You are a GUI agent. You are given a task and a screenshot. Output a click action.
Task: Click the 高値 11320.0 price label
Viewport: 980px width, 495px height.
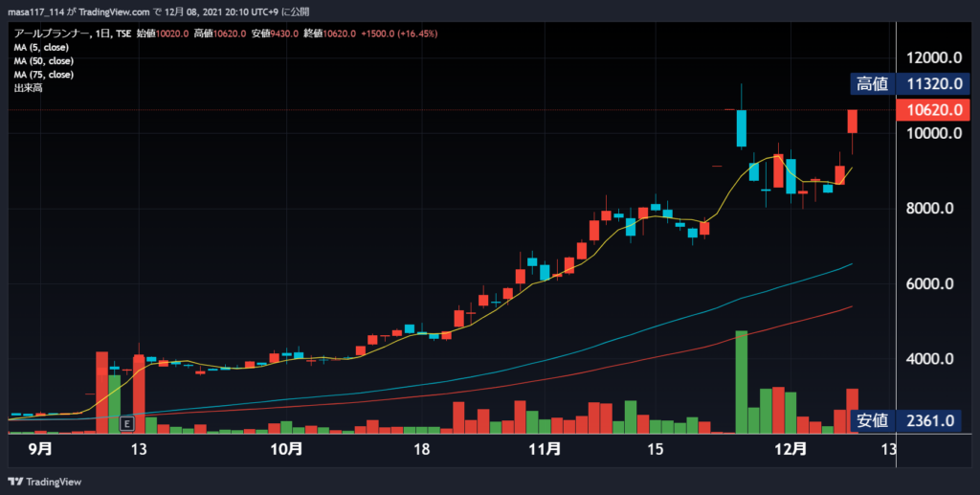tap(910, 83)
